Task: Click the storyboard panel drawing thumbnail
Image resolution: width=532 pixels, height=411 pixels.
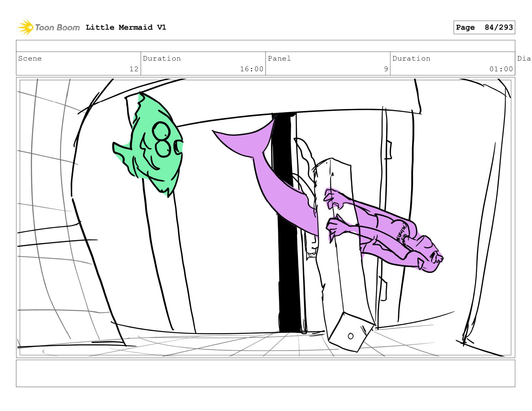Action: pos(265,218)
